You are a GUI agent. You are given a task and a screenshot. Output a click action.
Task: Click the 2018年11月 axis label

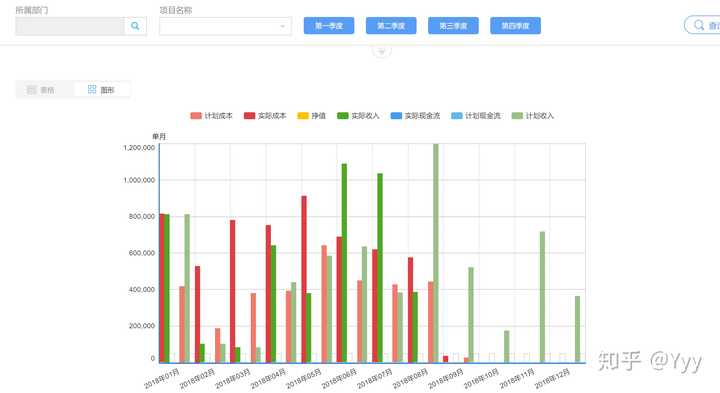point(517,379)
